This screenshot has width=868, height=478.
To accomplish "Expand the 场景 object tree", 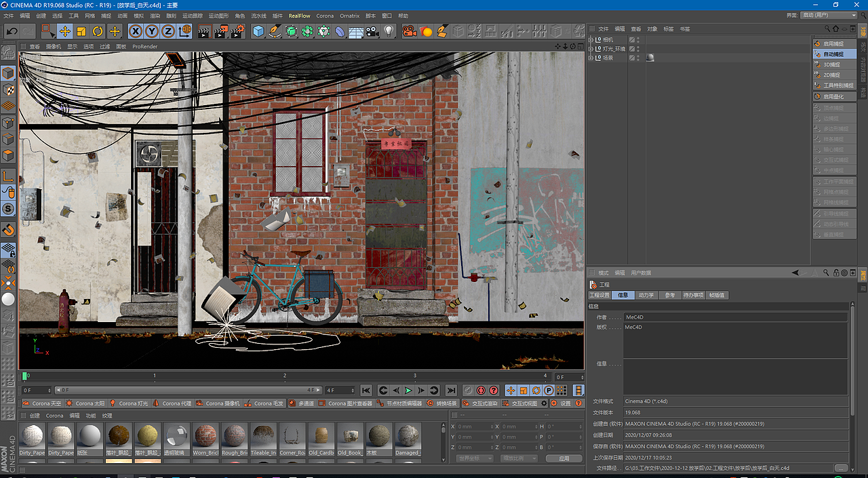I will (x=591, y=58).
